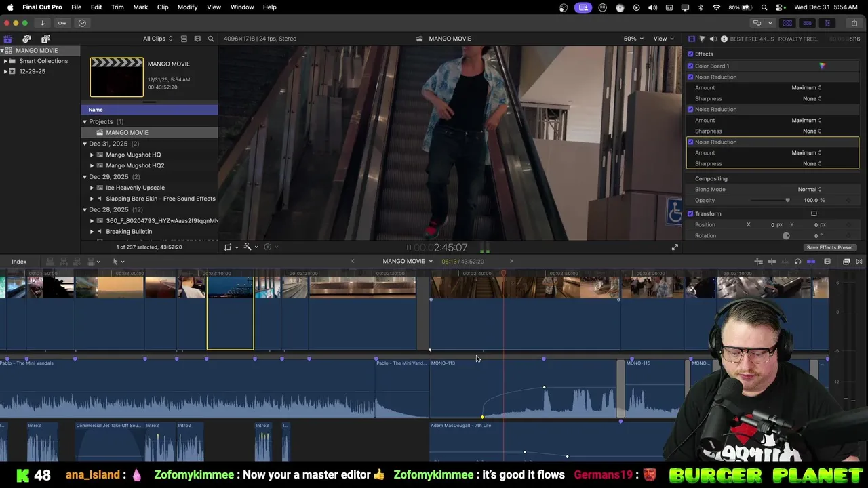The height and width of the screenshot is (488, 868).
Task: Open the photos and audio sidebar
Action: tap(26, 39)
